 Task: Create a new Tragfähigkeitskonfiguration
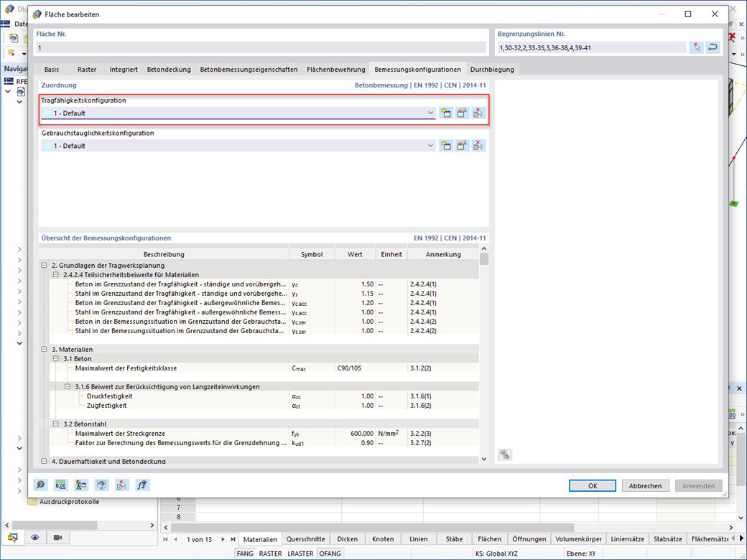(447, 113)
